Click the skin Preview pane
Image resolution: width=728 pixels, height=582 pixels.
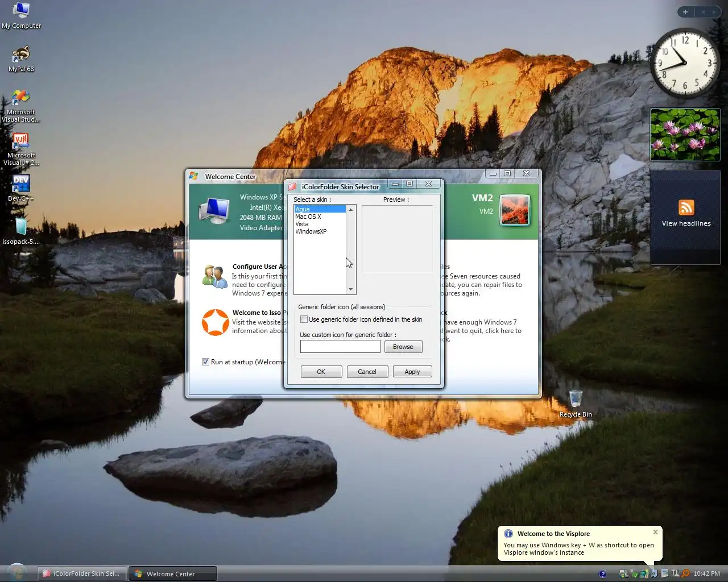397,239
